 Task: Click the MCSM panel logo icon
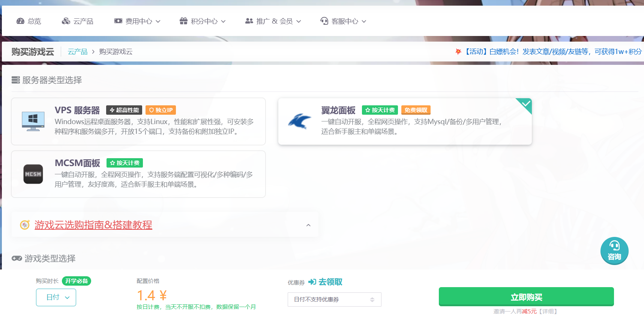[33, 174]
